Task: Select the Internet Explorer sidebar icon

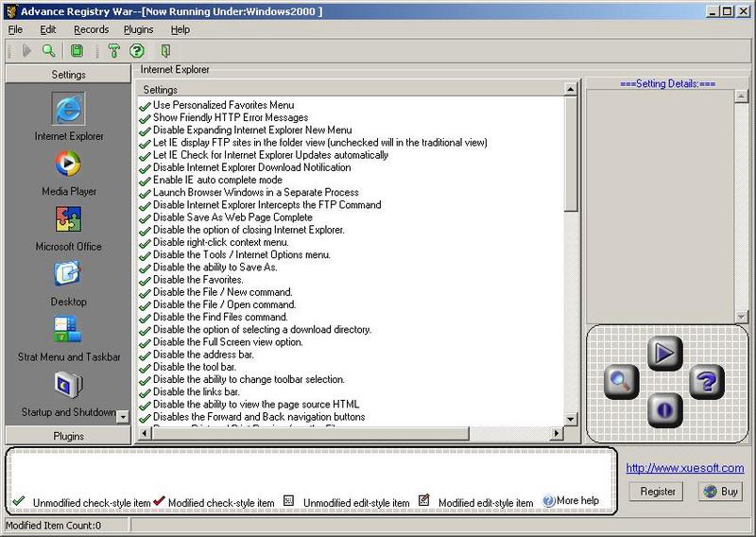Action: click(x=68, y=109)
